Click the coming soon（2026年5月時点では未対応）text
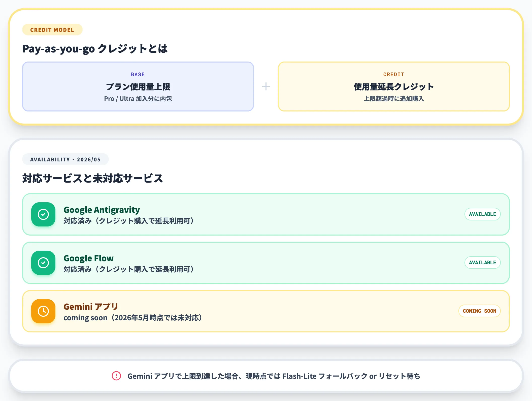The image size is (532, 401). pyautogui.click(x=133, y=318)
